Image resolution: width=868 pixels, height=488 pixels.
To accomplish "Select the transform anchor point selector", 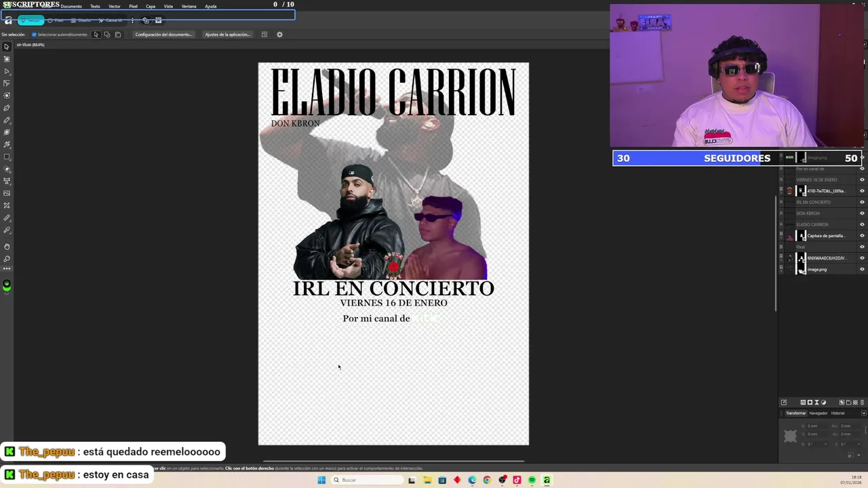I will coord(791,436).
